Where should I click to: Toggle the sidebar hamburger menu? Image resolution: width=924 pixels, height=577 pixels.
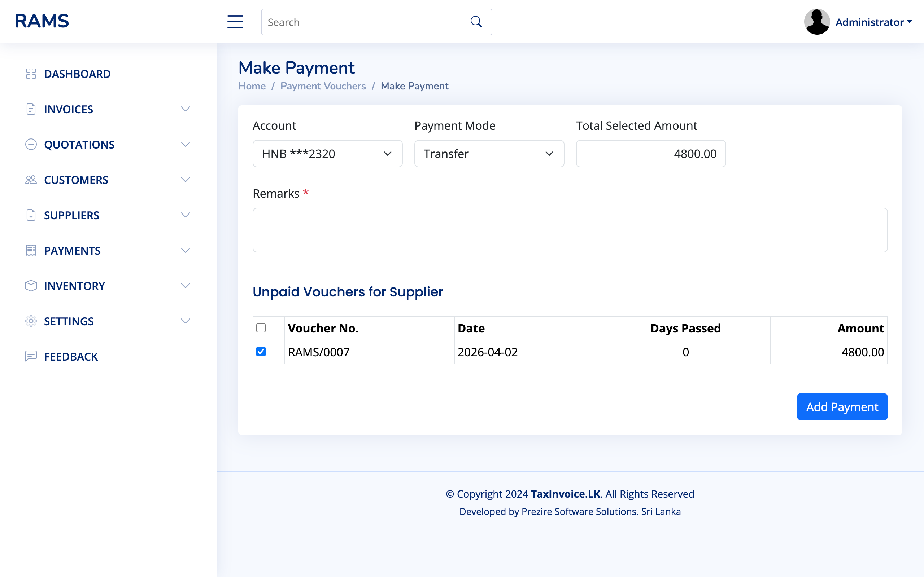235,22
